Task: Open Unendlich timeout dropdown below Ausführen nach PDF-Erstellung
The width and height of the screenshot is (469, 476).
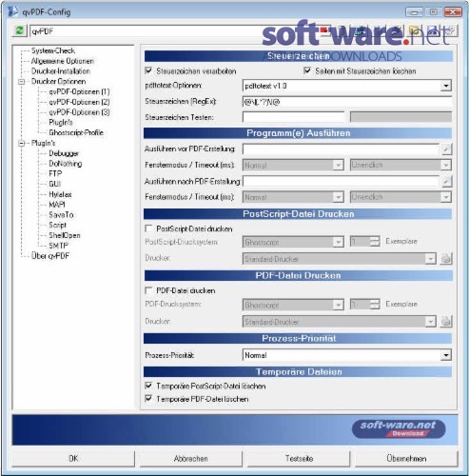Action: (446, 197)
